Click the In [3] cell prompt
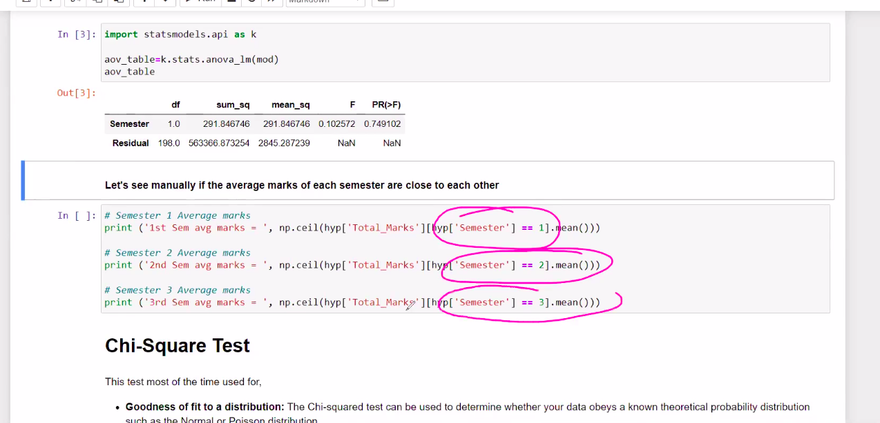The height and width of the screenshot is (423, 880). click(77, 35)
